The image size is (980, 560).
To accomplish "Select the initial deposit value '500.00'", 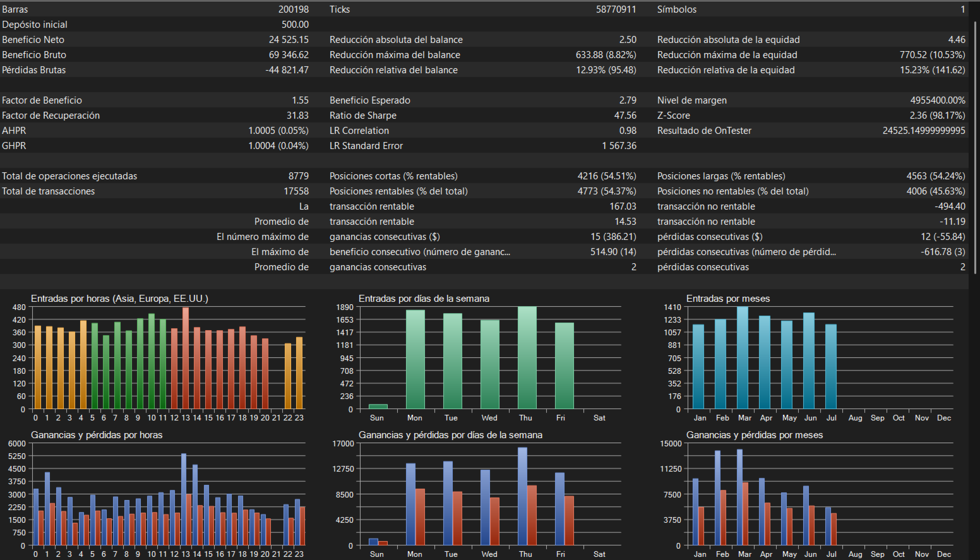I will (296, 25).
